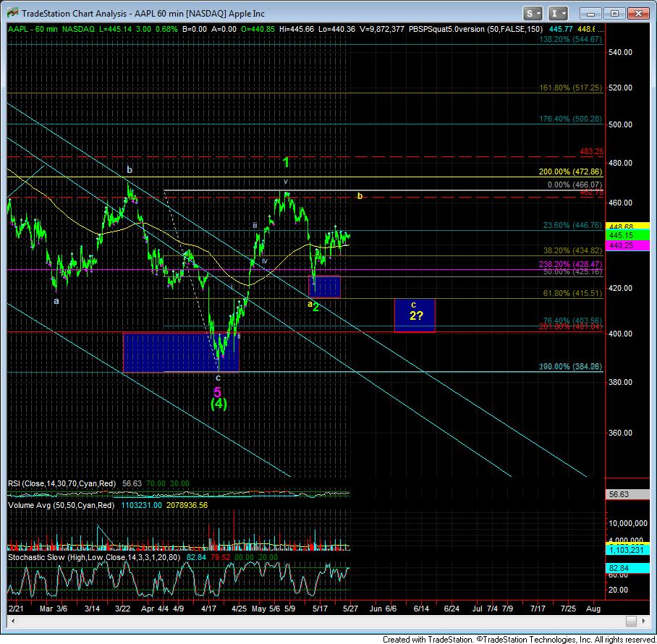
Task: Minimize the Chart Analysis window
Action: (591, 14)
